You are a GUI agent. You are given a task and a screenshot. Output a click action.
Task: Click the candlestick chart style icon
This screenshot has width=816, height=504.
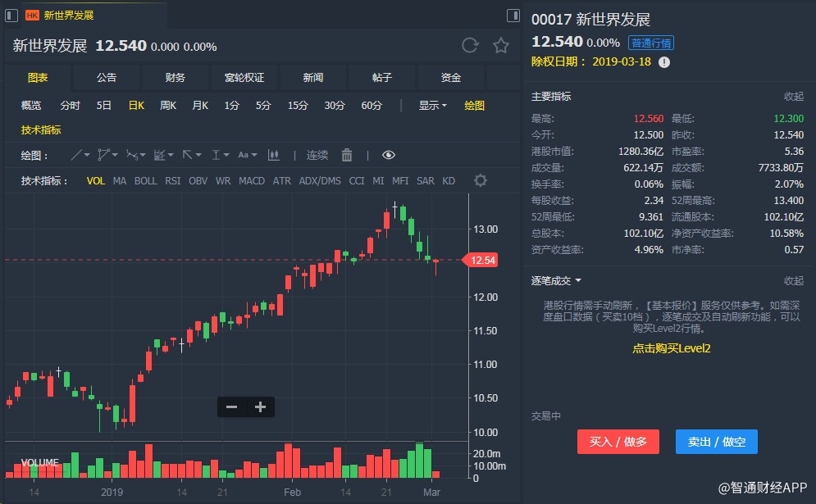273,155
